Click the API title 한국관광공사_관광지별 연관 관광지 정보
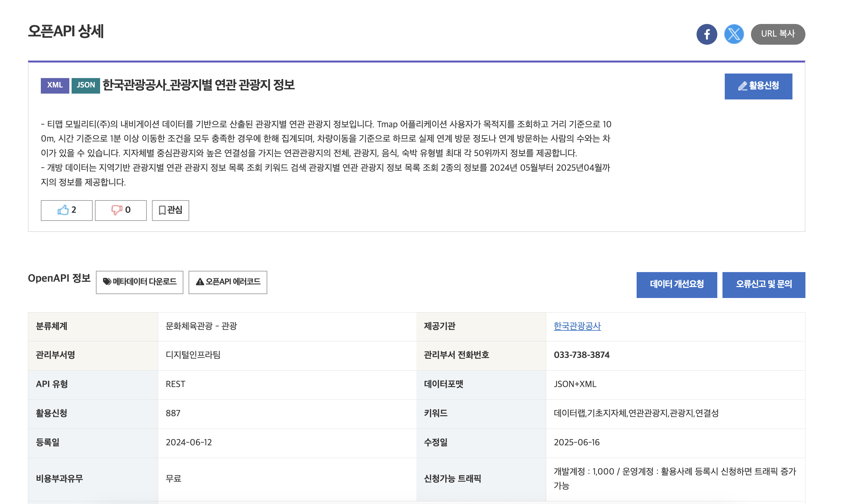 point(198,85)
